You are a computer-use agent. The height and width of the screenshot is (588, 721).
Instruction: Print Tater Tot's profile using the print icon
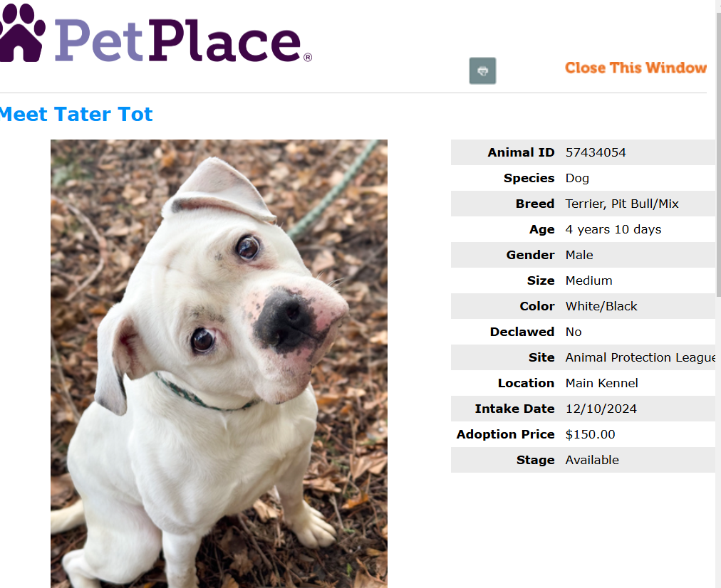482,70
